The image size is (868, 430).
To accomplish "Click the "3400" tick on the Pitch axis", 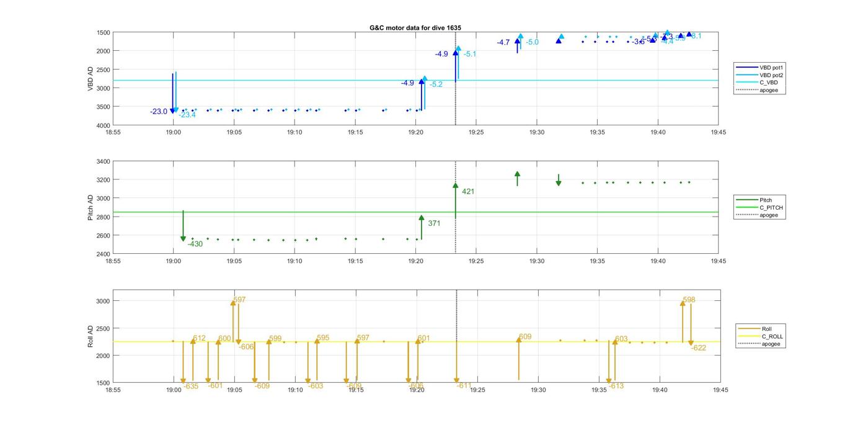I will click(x=103, y=161).
